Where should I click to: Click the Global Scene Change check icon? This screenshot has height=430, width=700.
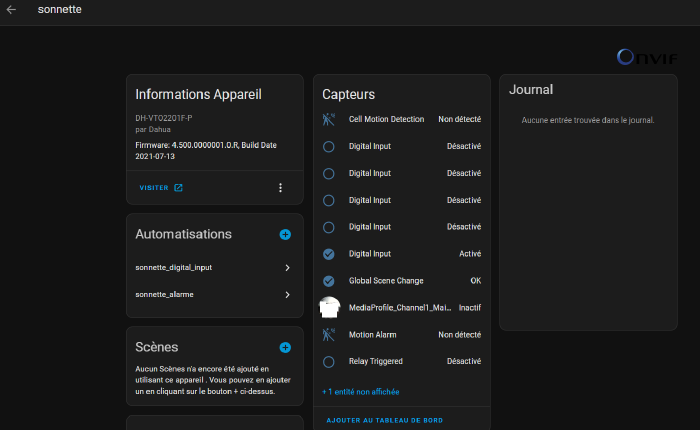[328, 281]
